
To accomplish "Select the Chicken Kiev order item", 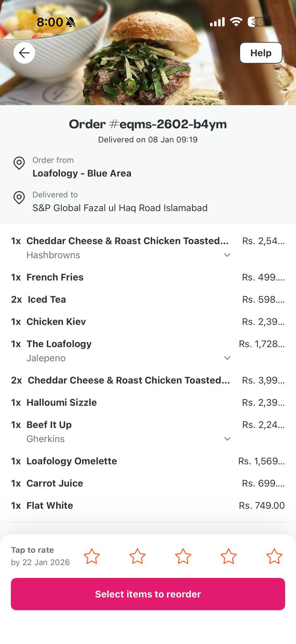I will click(x=56, y=322).
